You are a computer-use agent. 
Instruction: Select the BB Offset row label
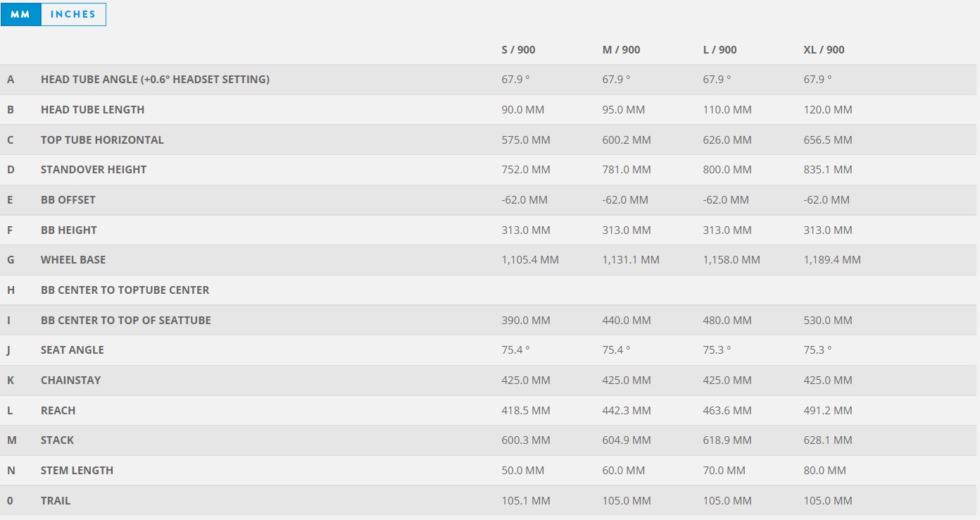(68, 200)
